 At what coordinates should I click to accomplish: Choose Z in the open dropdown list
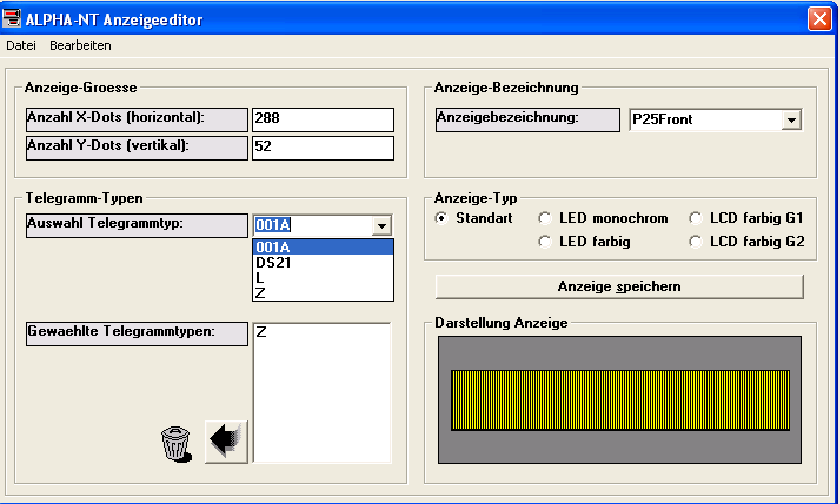click(323, 293)
